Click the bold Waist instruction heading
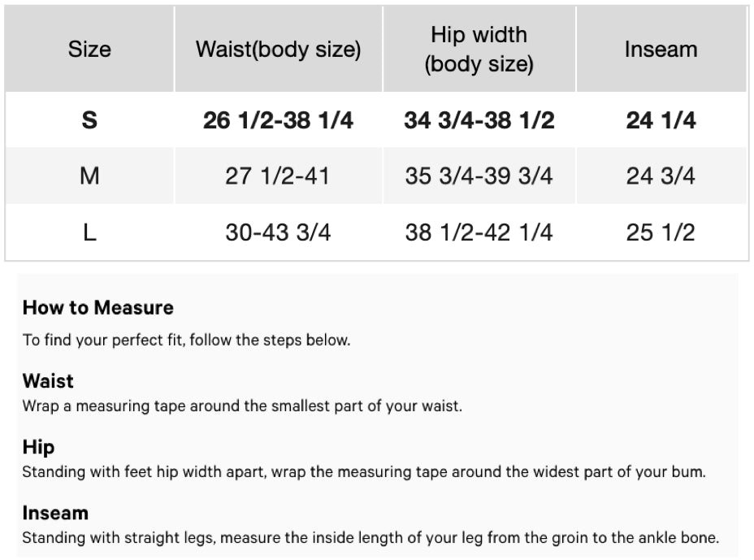754x560 pixels. point(48,380)
